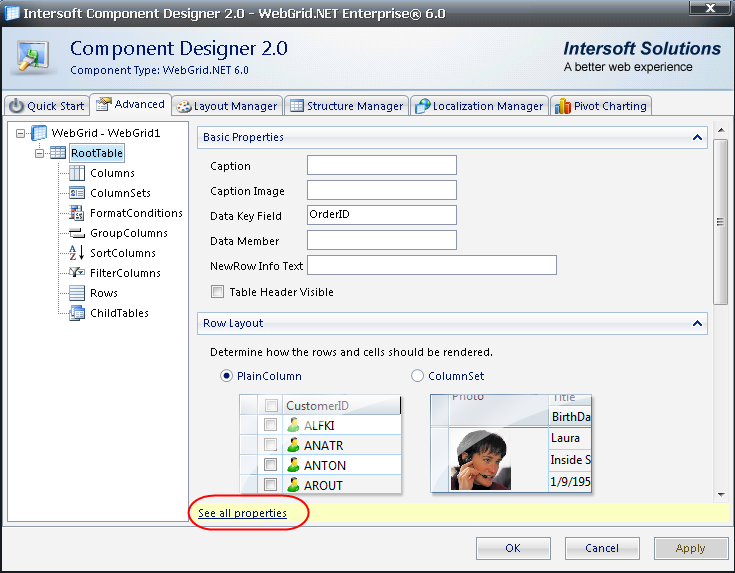Open the See all properties link
Screen dimensions: 735x573
(242, 513)
